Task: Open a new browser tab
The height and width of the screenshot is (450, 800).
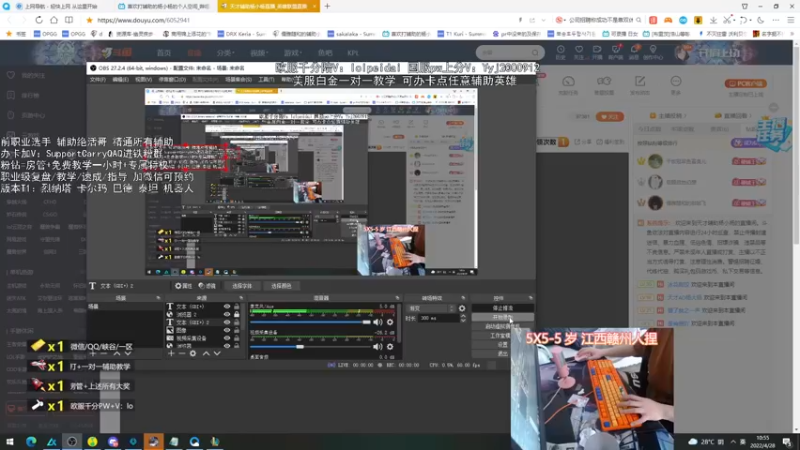Action: (x=327, y=6)
